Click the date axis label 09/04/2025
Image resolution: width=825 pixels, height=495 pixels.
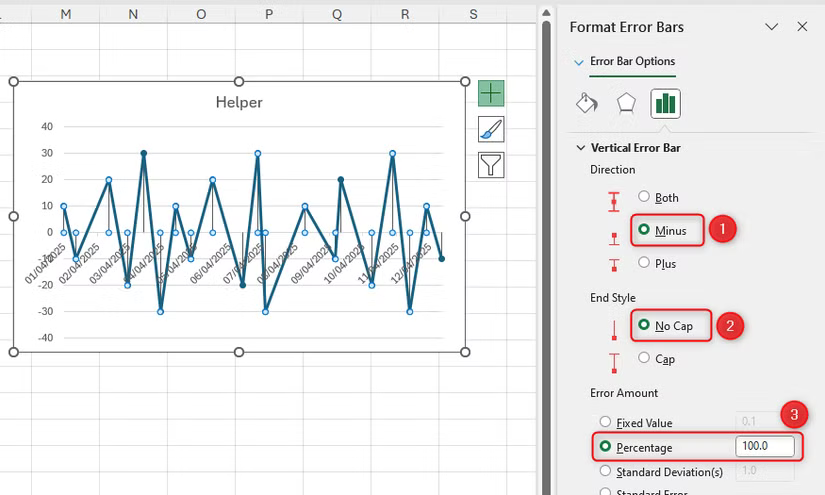(311, 264)
